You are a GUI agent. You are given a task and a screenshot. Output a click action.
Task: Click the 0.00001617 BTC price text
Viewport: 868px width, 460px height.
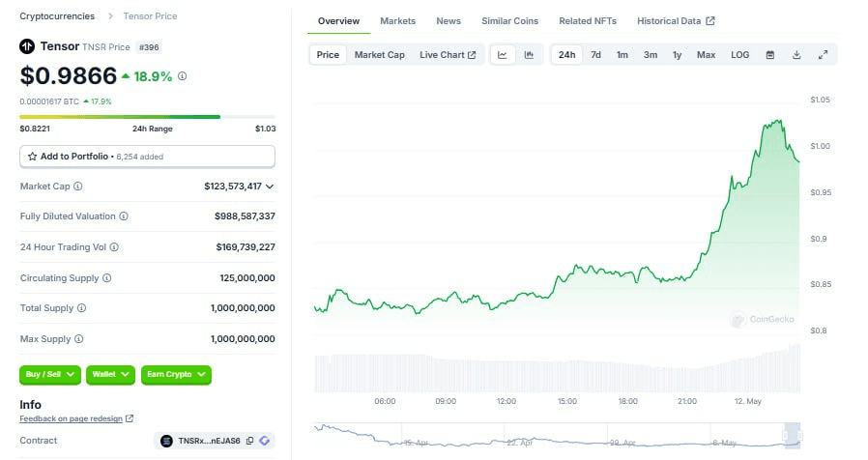pyautogui.click(x=49, y=101)
